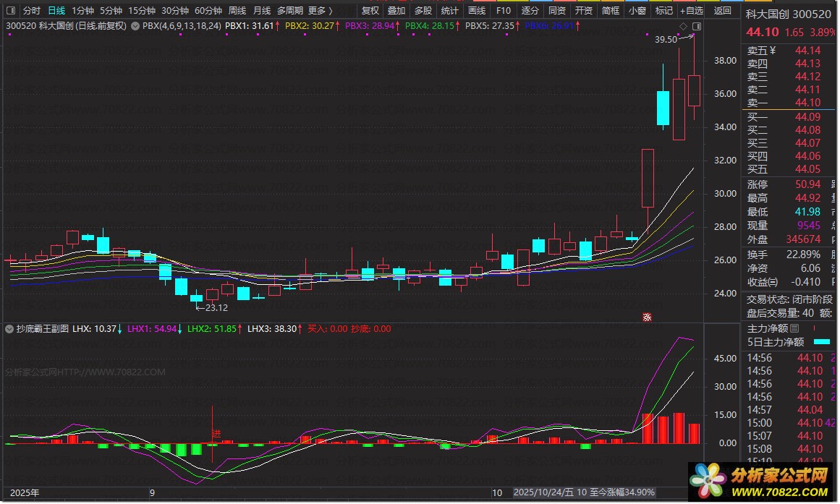Click 多股 multi-stock button

click(423, 10)
